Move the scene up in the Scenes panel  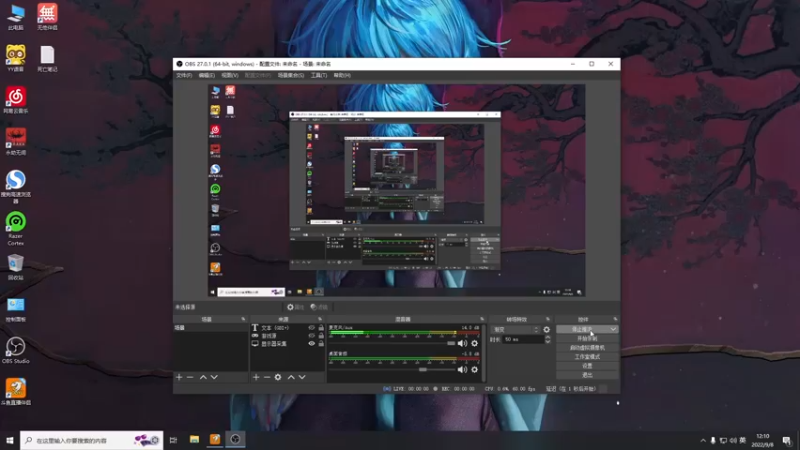[203, 377]
